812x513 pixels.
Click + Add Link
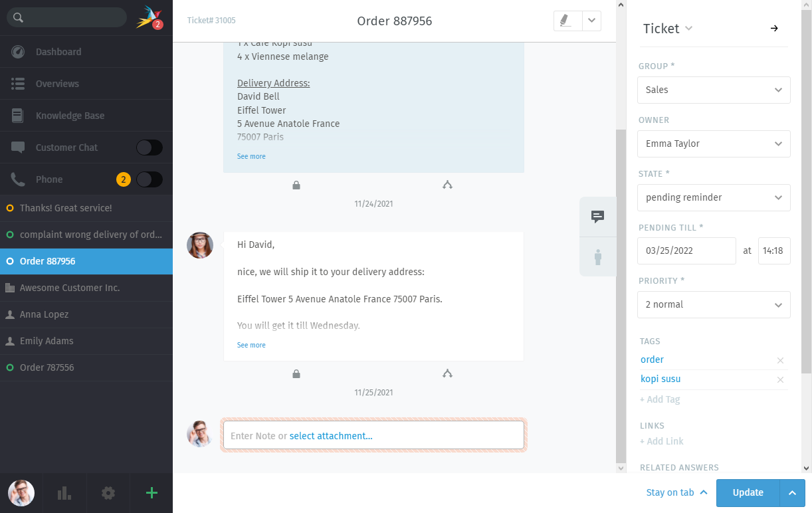[x=662, y=441]
